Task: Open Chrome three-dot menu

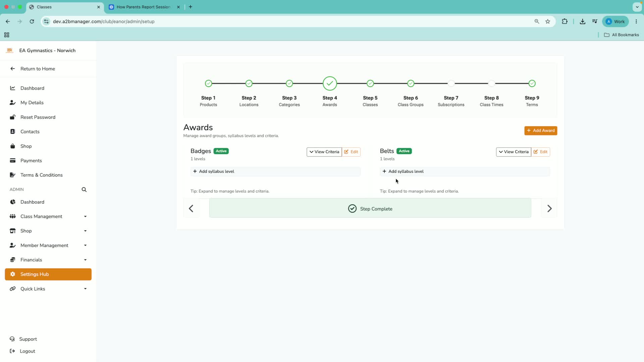Action: tap(636, 21)
